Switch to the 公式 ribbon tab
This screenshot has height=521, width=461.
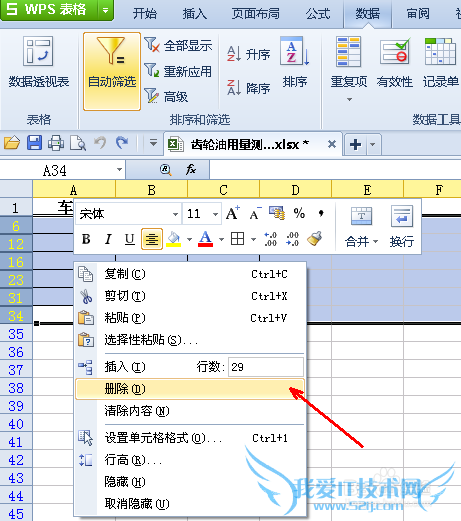click(318, 13)
